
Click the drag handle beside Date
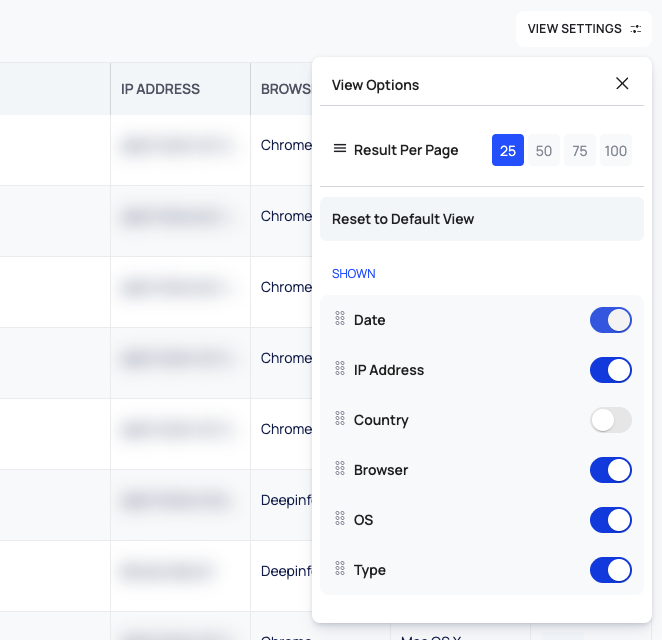click(340, 318)
